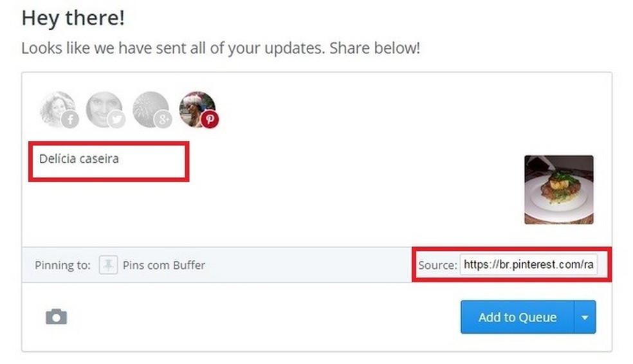Screen dimensions: 633x364
Task: Click the red Pinterest 'P' badge icon
Action: pyautogui.click(x=210, y=120)
